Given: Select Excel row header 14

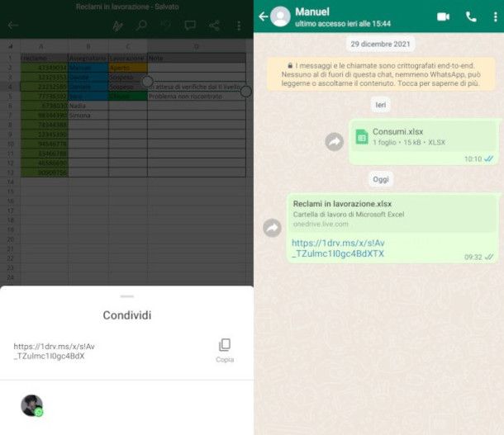Looking at the screenshot, I should pyautogui.click(x=10, y=182).
